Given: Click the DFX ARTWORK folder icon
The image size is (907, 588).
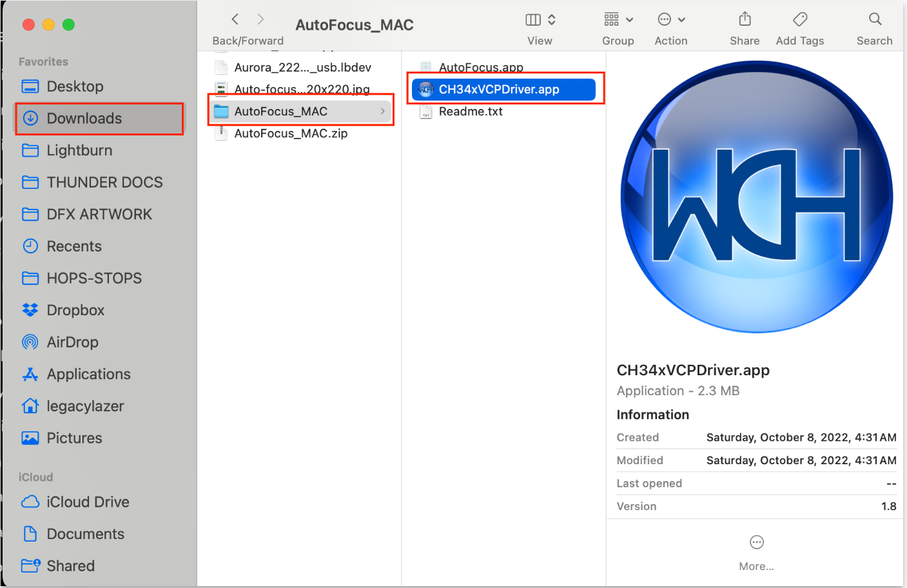Looking at the screenshot, I should pos(30,214).
